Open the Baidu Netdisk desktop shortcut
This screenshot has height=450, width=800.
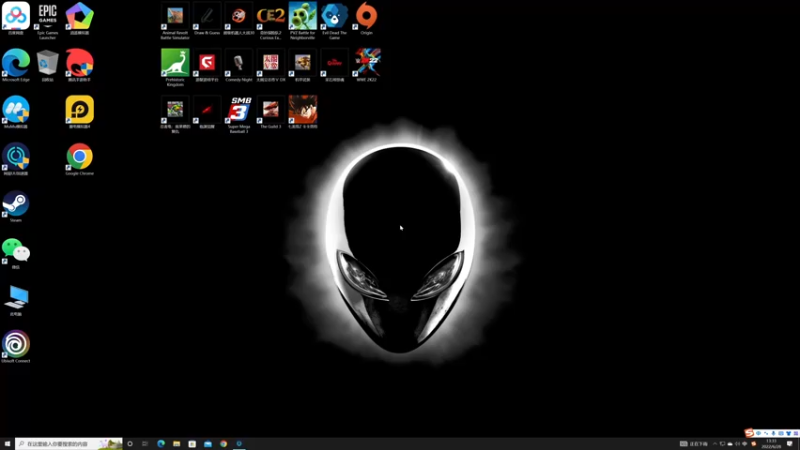click(16, 18)
